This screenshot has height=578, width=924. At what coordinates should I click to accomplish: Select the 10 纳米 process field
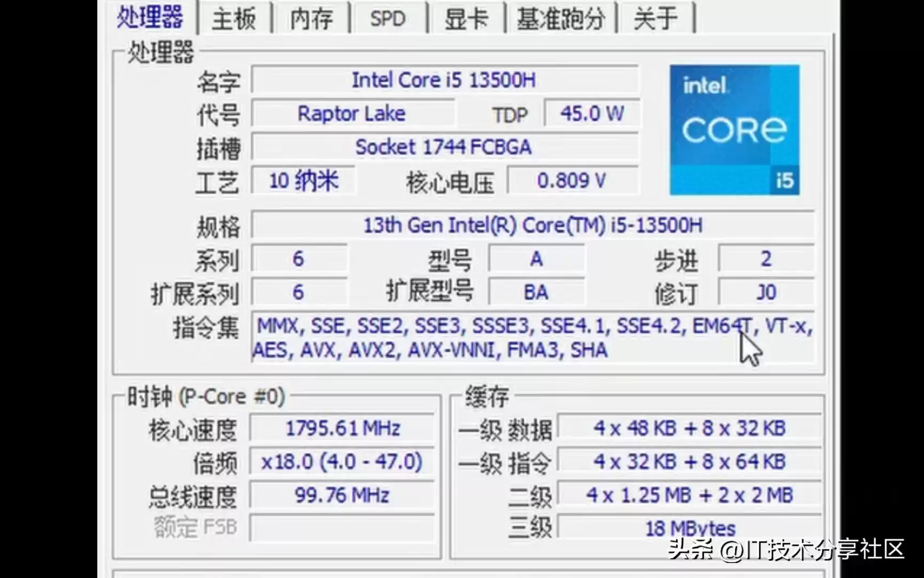303,180
